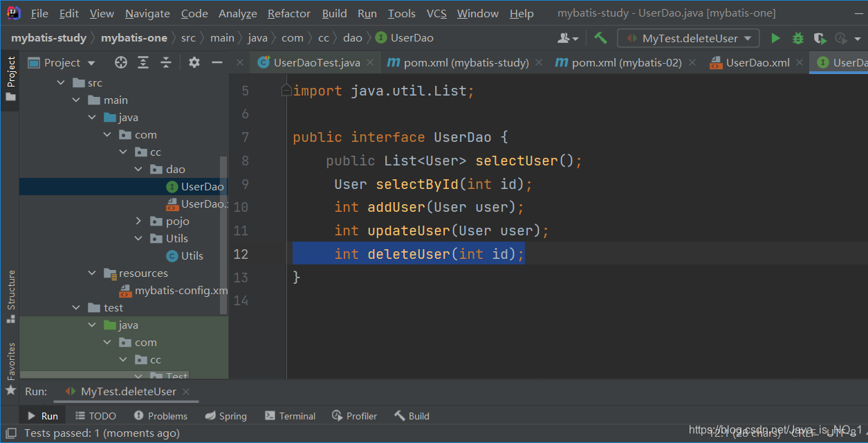Toggle the Project side tool window
This screenshot has height=443, width=868.
point(10,79)
